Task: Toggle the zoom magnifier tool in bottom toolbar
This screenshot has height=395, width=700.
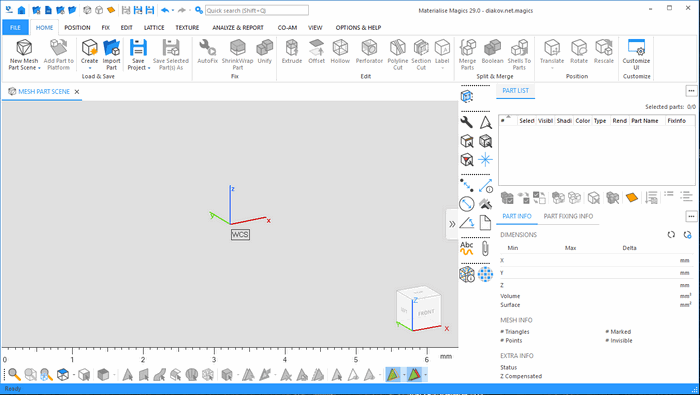Action: pos(14,374)
